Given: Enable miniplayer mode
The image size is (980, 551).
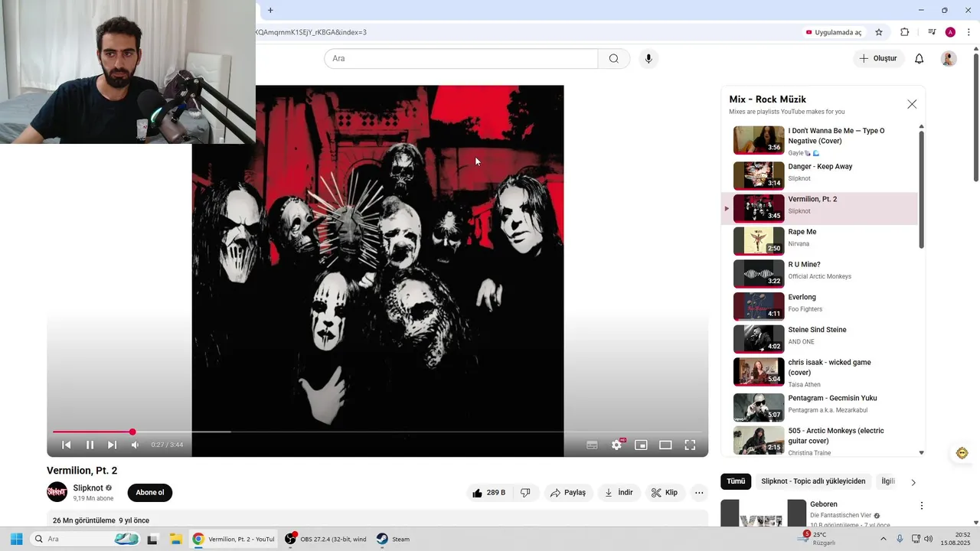Looking at the screenshot, I should pos(641,445).
